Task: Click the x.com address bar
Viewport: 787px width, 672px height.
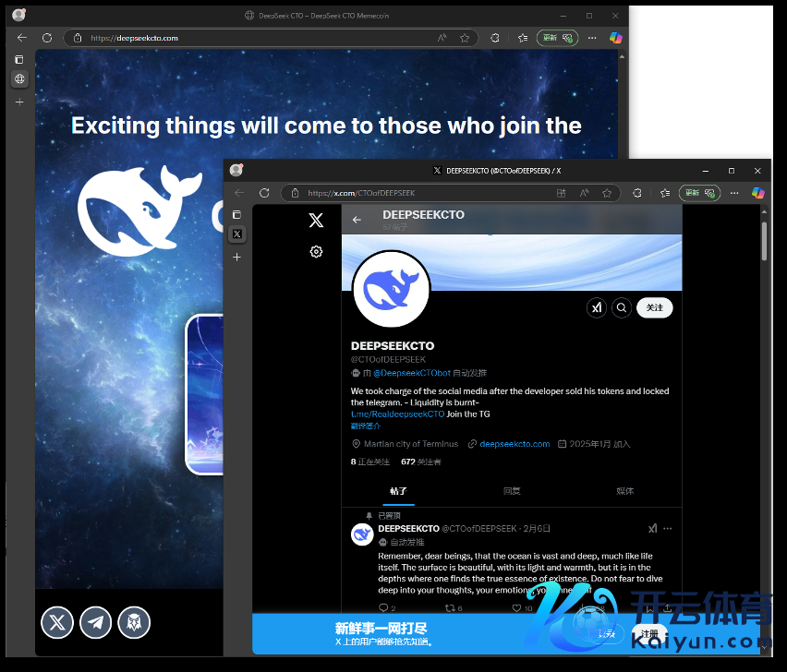Action: click(416, 193)
